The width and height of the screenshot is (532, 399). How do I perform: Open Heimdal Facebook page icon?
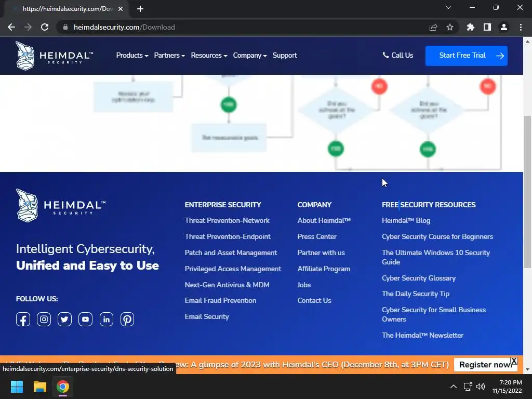pos(23,320)
